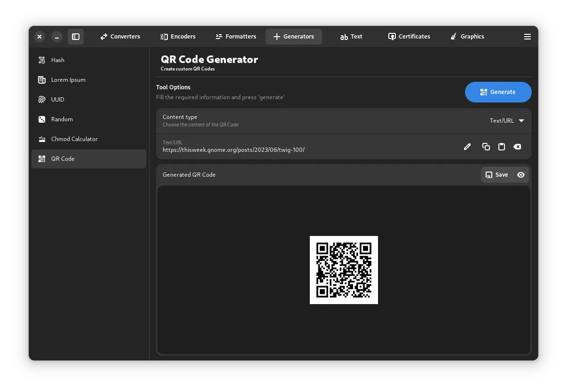The image size is (567, 392).
Task: Toggle the sidebar panel visibility
Action: 76,37
